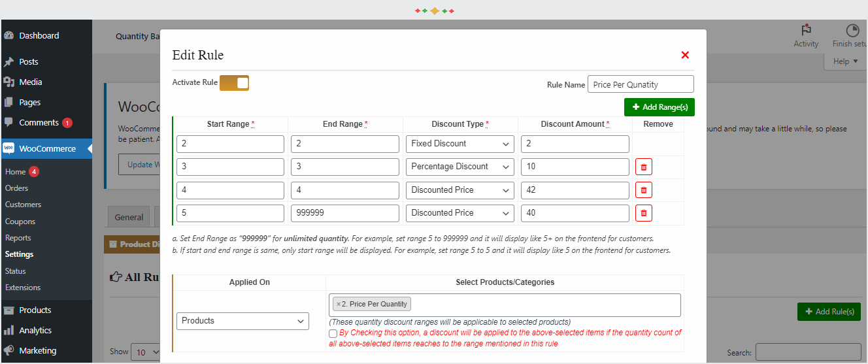Click the Start Range field containing 5
868x364 pixels.
click(230, 213)
